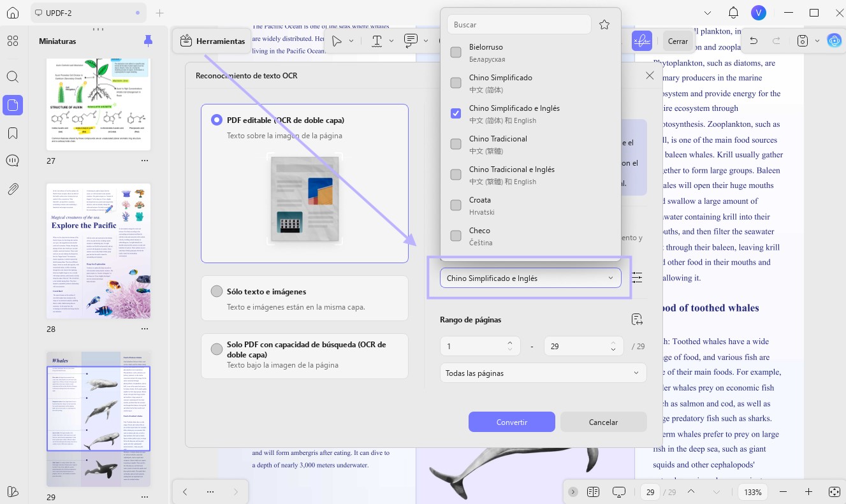Expand the Todas las páginas dropdown
Screen dimensions: 846x504
pyautogui.click(x=543, y=373)
